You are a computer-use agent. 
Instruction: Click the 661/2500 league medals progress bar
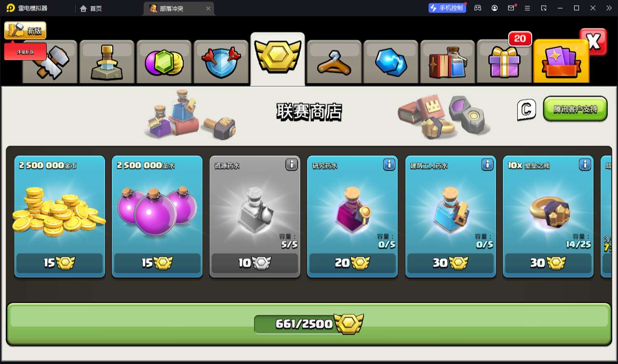click(309, 324)
